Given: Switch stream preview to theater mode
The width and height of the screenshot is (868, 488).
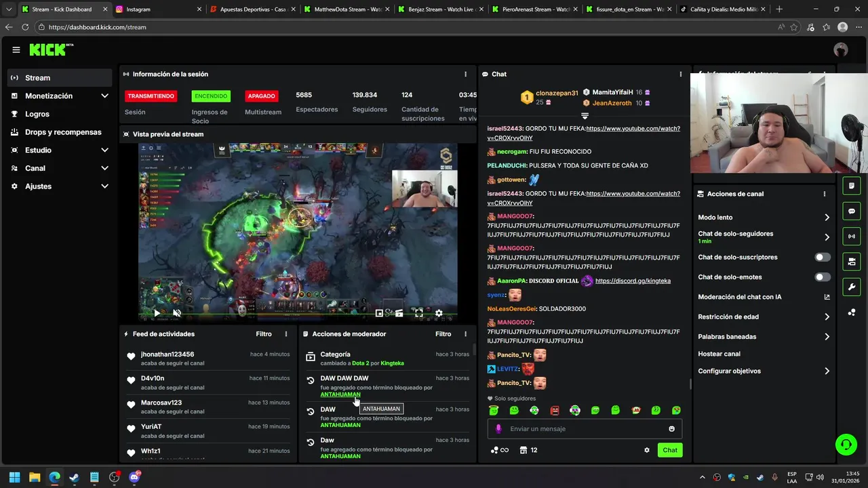Looking at the screenshot, I should pos(399,313).
